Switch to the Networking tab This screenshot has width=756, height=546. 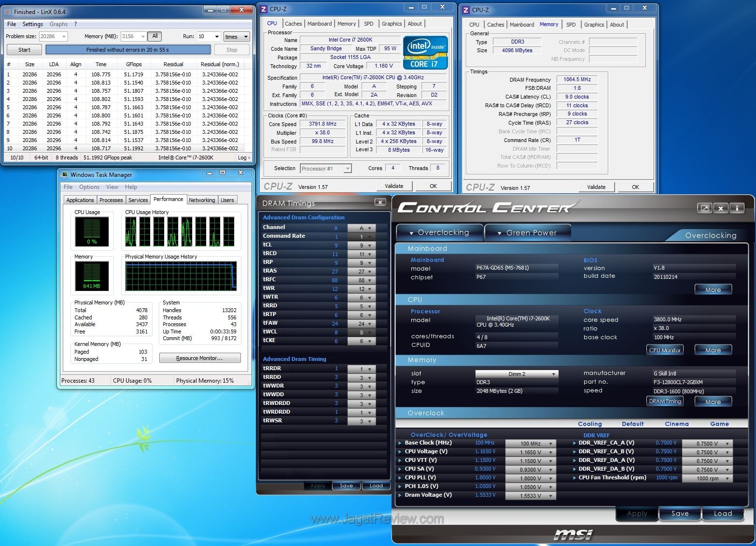click(202, 200)
